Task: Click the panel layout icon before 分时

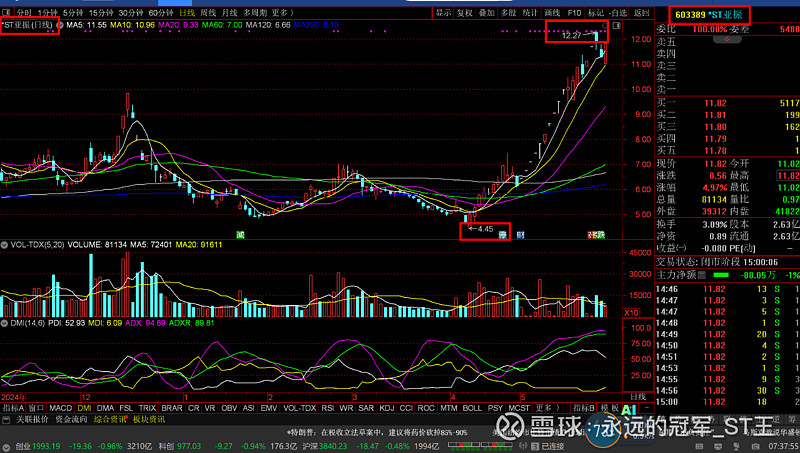Action: (x=6, y=13)
